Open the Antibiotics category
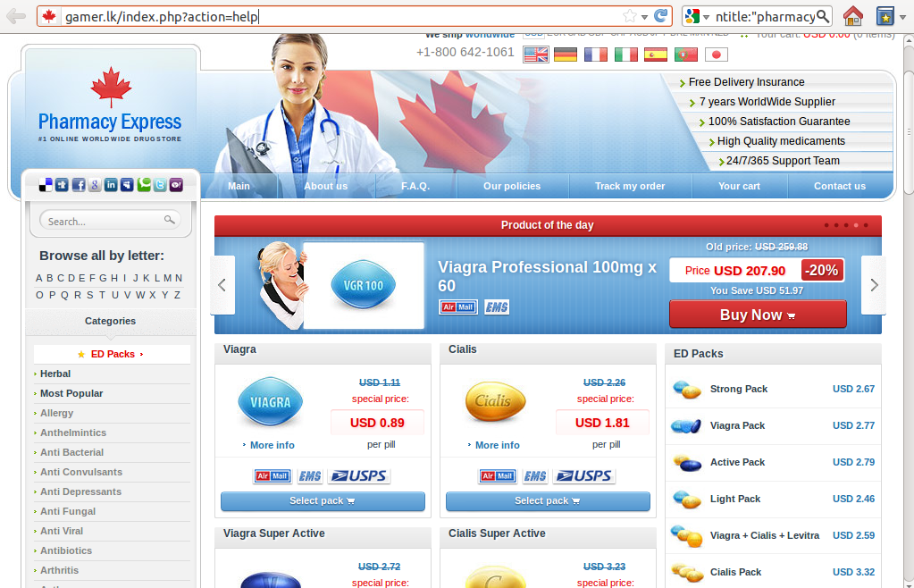The height and width of the screenshot is (588, 914). 66,550
